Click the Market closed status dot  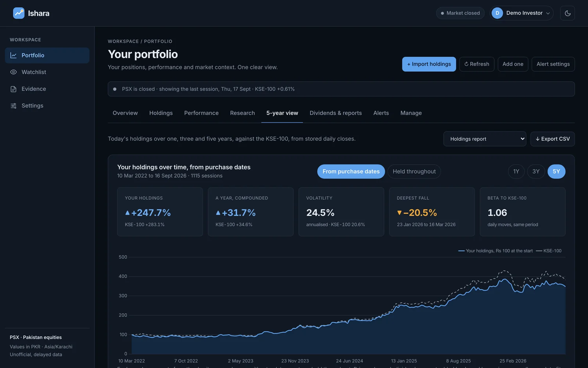pyautogui.click(x=442, y=13)
